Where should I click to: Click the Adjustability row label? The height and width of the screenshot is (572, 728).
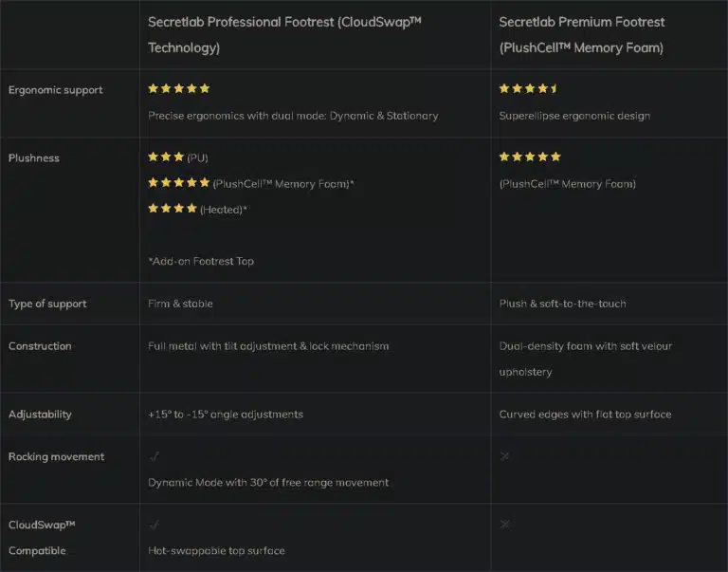(x=40, y=415)
